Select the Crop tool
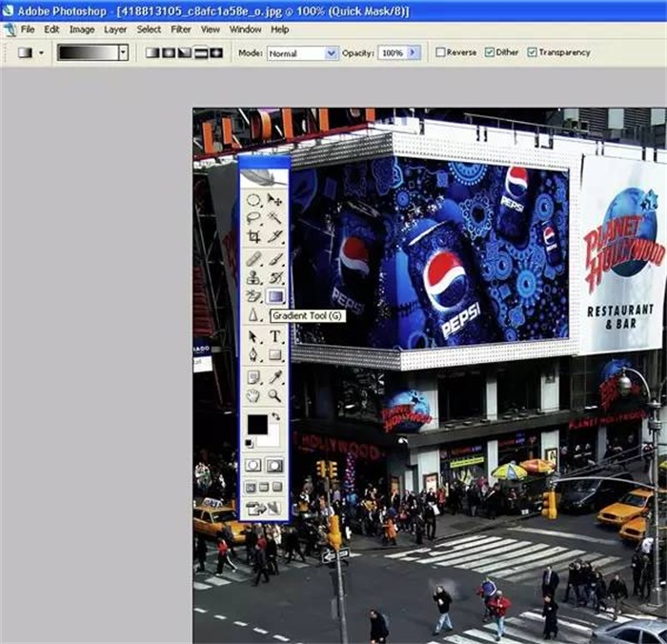The width and height of the screenshot is (667, 644). [254, 237]
